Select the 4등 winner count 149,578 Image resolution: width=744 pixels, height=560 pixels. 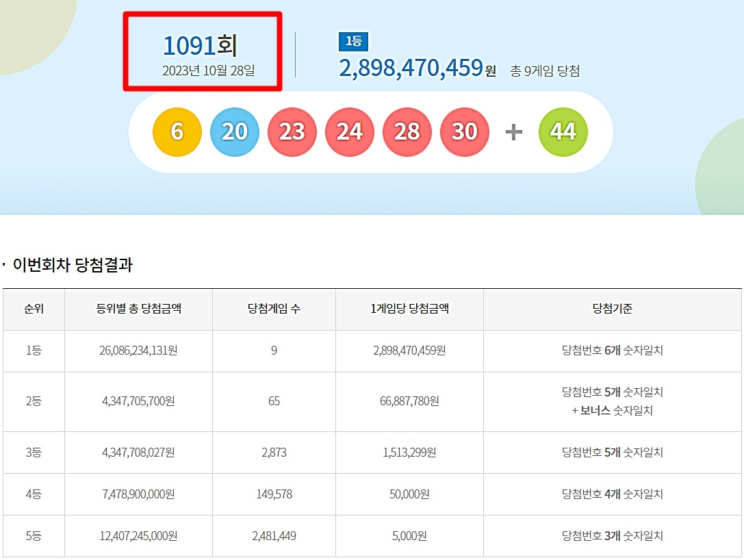pyautogui.click(x=274, y=494)
